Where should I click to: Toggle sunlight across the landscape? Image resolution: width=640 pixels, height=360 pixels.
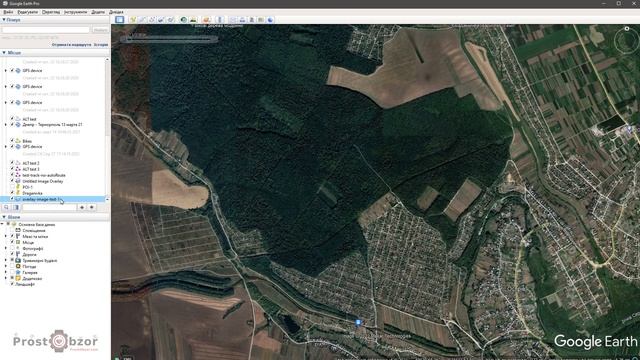[x=193, y=20]
